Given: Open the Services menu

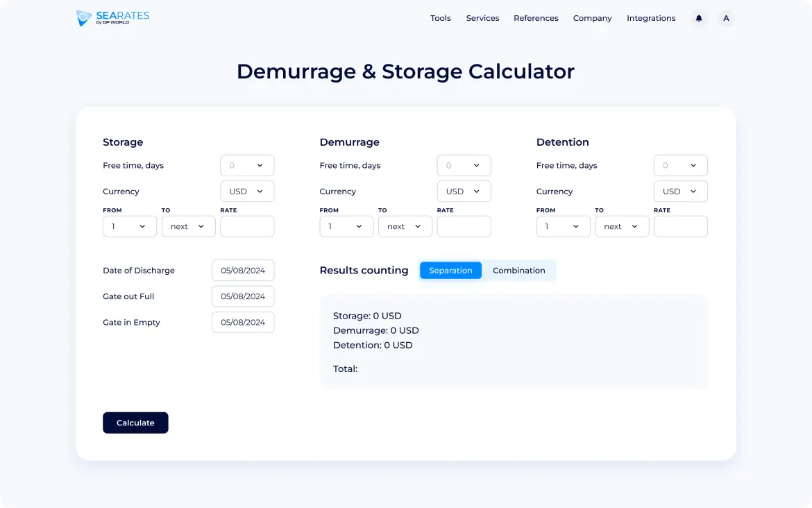Looking at the screenshot, I should [482, 19].
